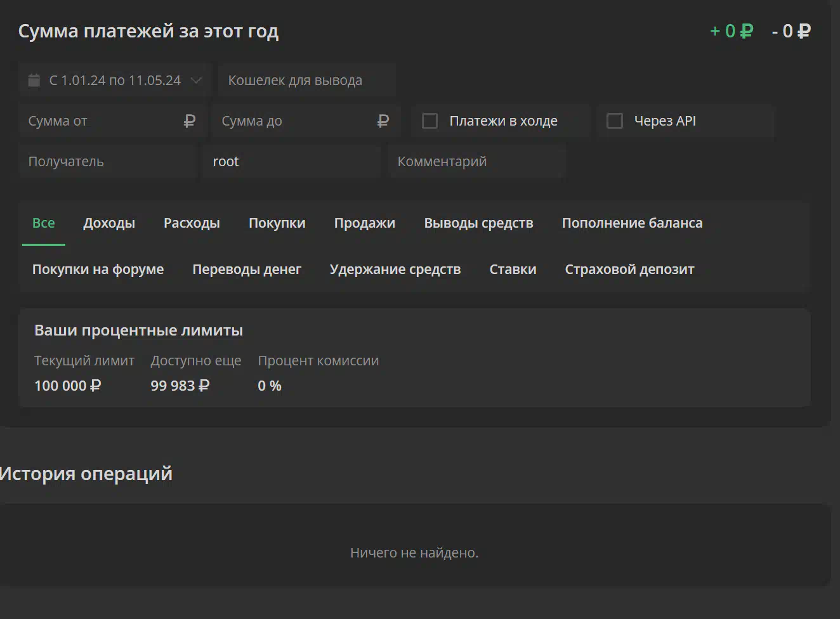Click the Сумма до input field

pos(306,121)
